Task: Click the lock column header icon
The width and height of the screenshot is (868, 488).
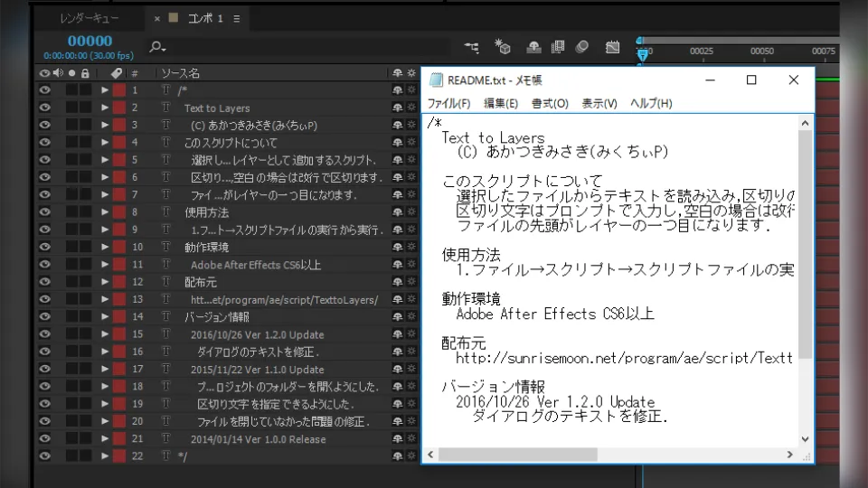Action: [x=85, y=73]
